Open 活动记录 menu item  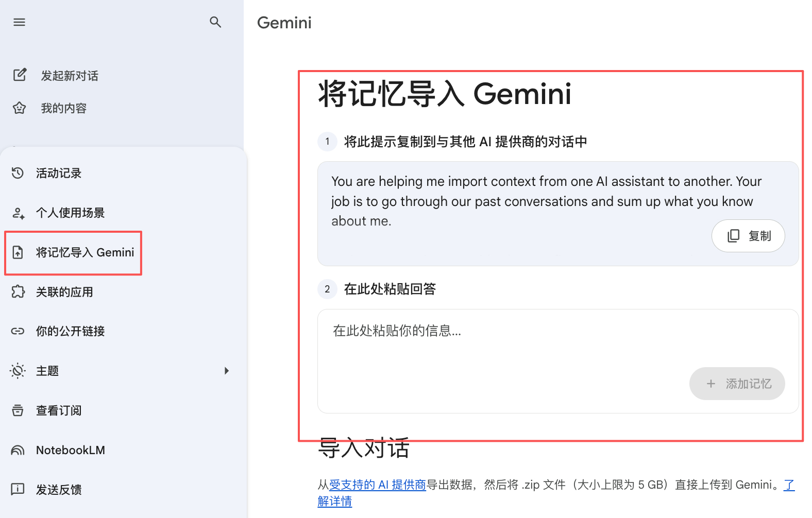coord(124,173)
